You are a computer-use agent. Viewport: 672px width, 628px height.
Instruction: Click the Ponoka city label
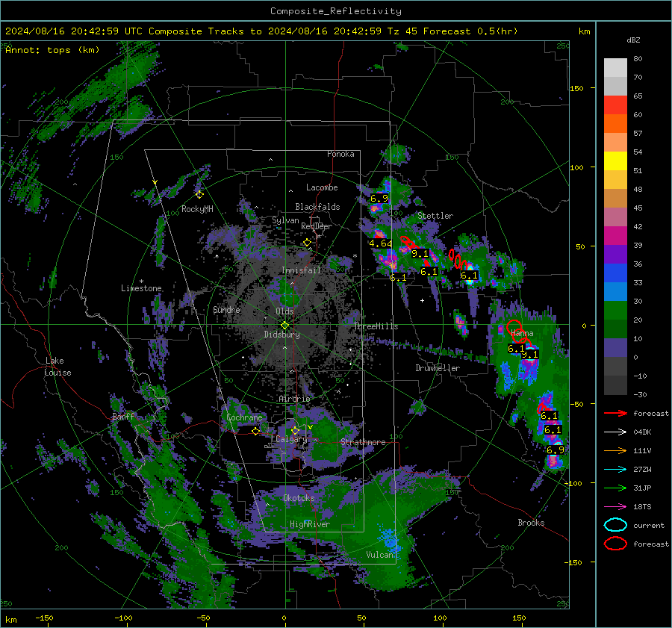click(x=340, y=154)
